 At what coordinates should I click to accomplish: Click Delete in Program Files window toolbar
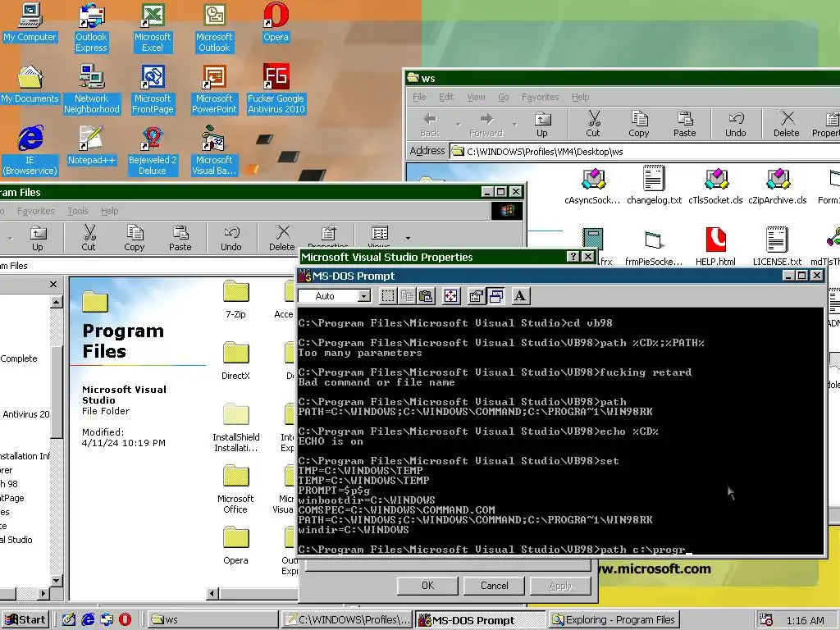tap(282, 238)
